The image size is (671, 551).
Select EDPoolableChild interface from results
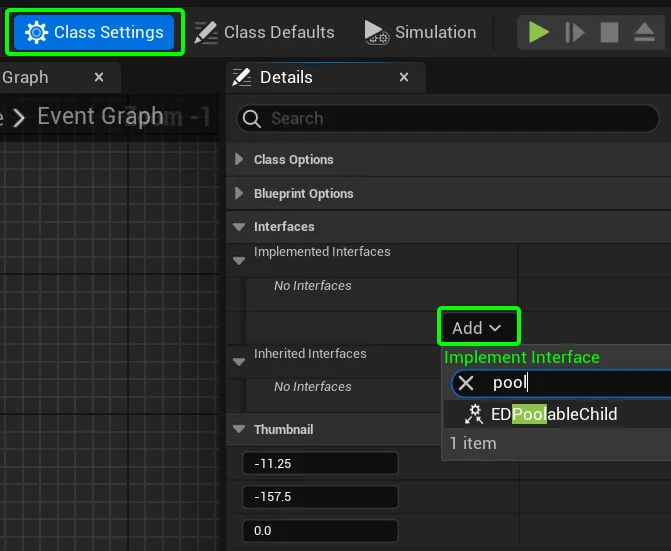pos(553,414)
